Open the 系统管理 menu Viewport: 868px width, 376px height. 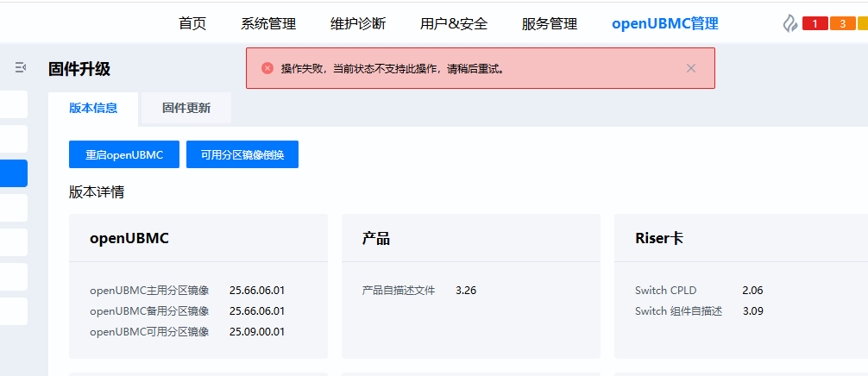268,24
